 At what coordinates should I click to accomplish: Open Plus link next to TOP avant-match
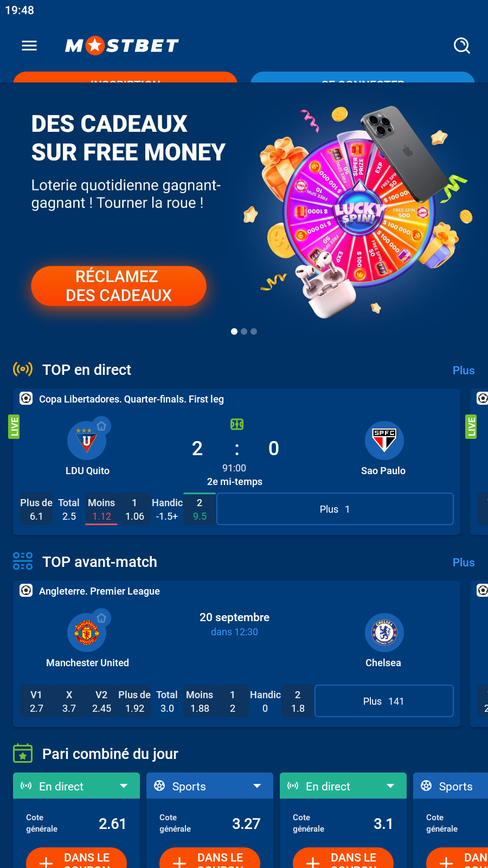tap(464, 563)
